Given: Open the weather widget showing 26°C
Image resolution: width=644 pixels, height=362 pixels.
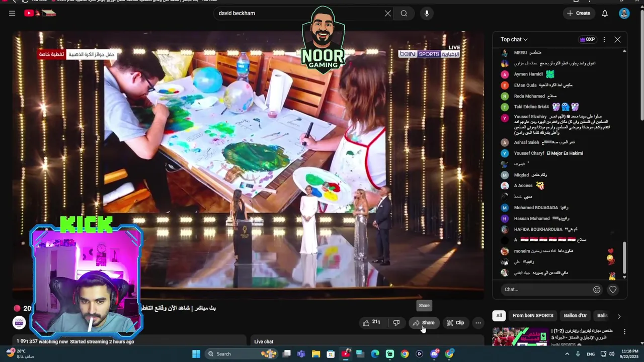Looking at the screenshot, I should pos(20,354).
